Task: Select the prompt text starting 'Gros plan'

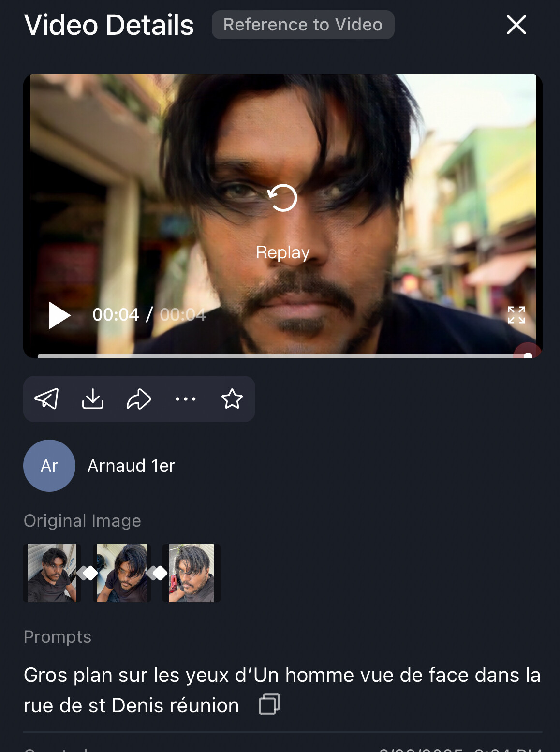Action: 282,690
